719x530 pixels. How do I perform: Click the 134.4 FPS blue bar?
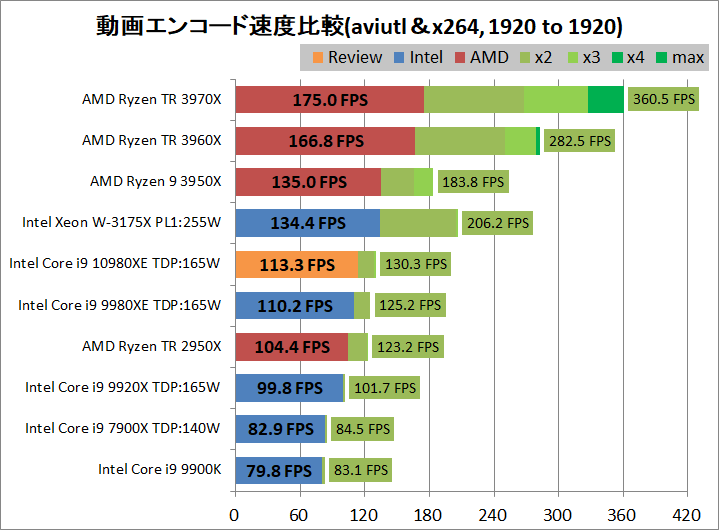coord(308,223)
